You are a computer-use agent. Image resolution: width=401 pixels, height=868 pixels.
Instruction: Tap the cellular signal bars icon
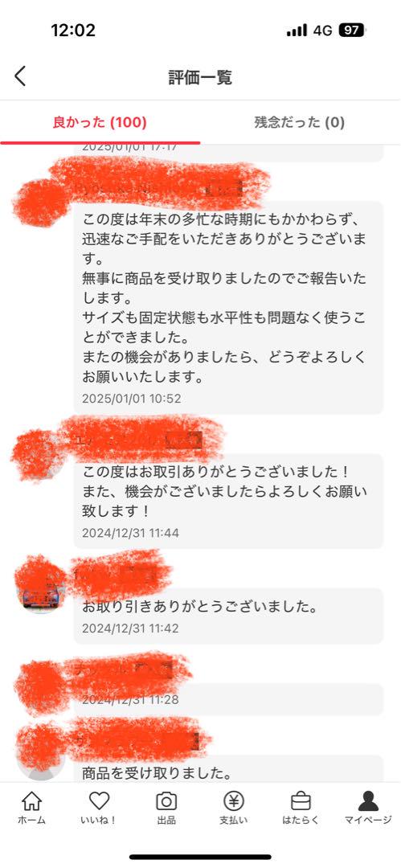pyautogui.click(x=297, y=31)
